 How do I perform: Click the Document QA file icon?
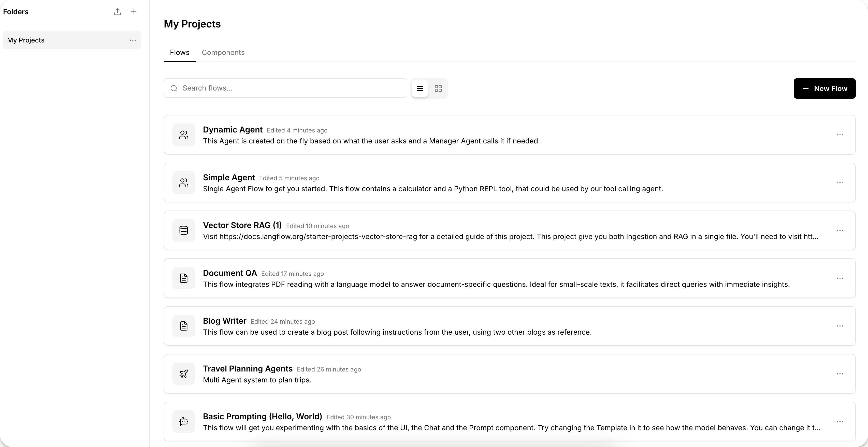184,278
